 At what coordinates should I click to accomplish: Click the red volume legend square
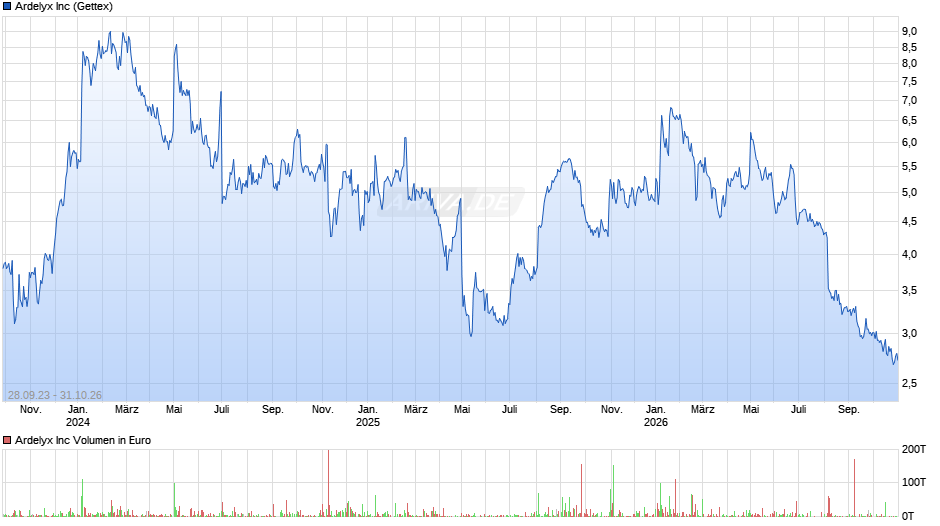click(x=7, y=440)
